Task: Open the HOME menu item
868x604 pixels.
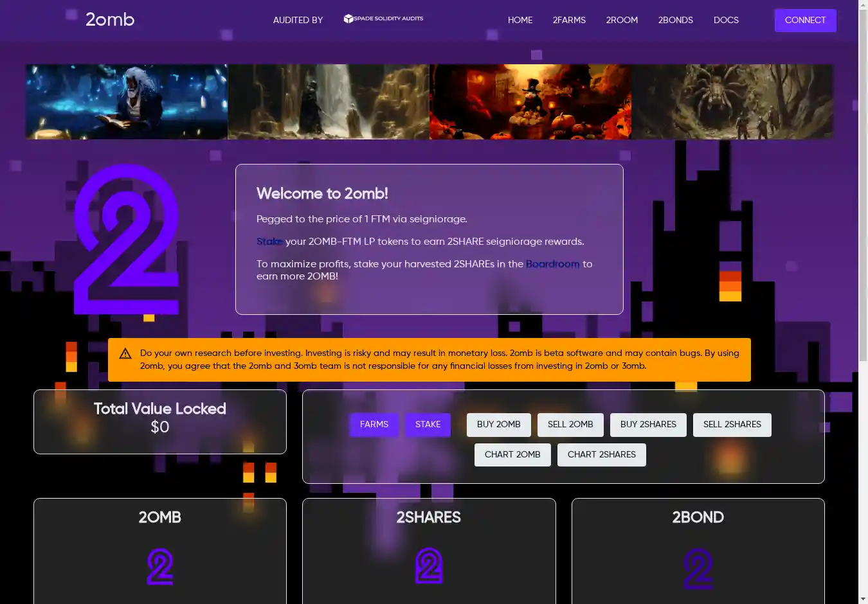Action: point(520,20)
